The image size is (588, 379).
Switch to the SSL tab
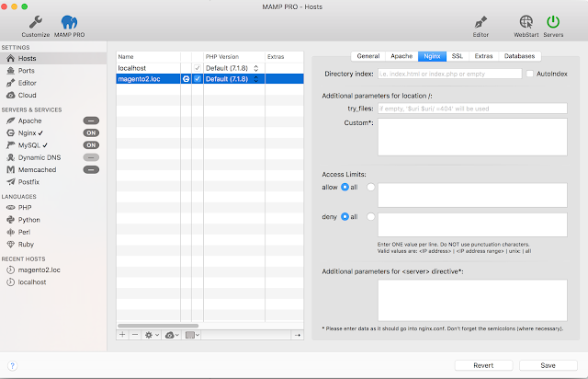point(458,56)
